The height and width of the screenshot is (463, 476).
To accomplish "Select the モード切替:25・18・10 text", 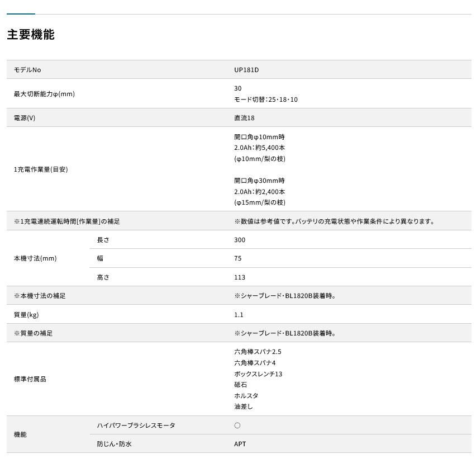I will click(x=266, y=100).
